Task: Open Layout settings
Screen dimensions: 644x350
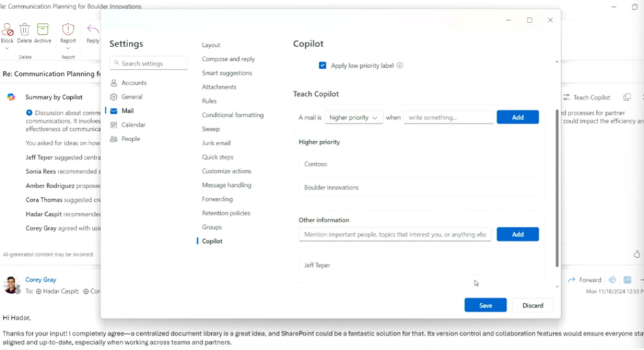Action: 211,45
